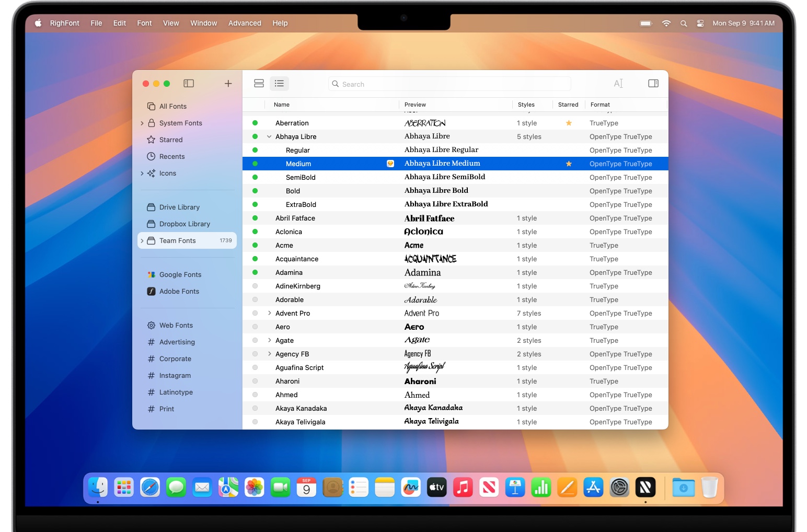Open the Edit menu
This screenshot has height=532, width=807.
click(x=120, y=23)
